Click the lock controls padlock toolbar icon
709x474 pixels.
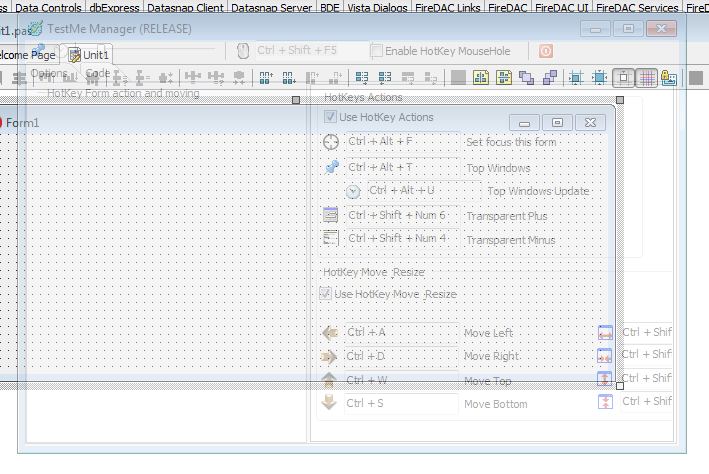click(669, 77)
